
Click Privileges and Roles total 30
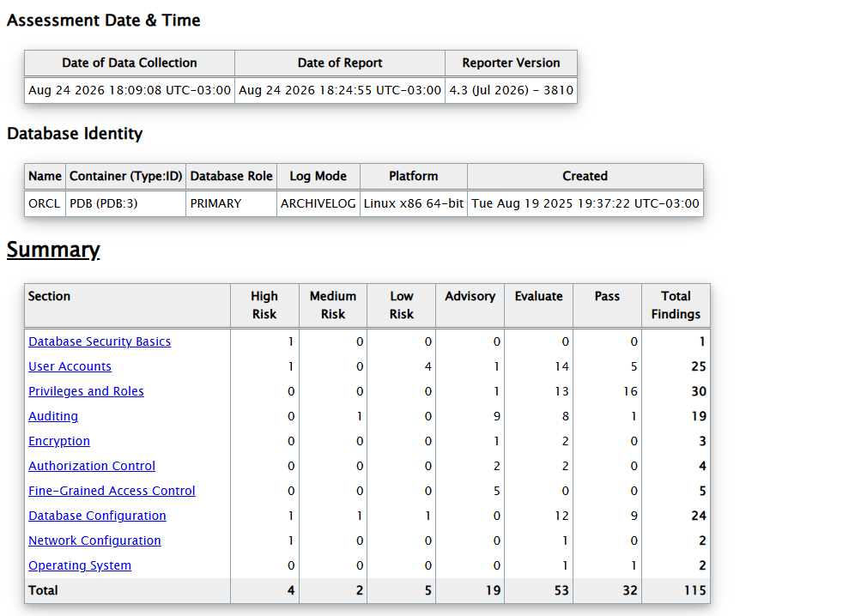(x=699, y=391)
